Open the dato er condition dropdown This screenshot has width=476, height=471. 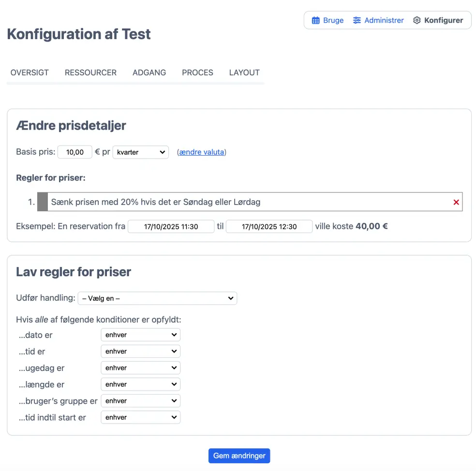click(140, 335)
